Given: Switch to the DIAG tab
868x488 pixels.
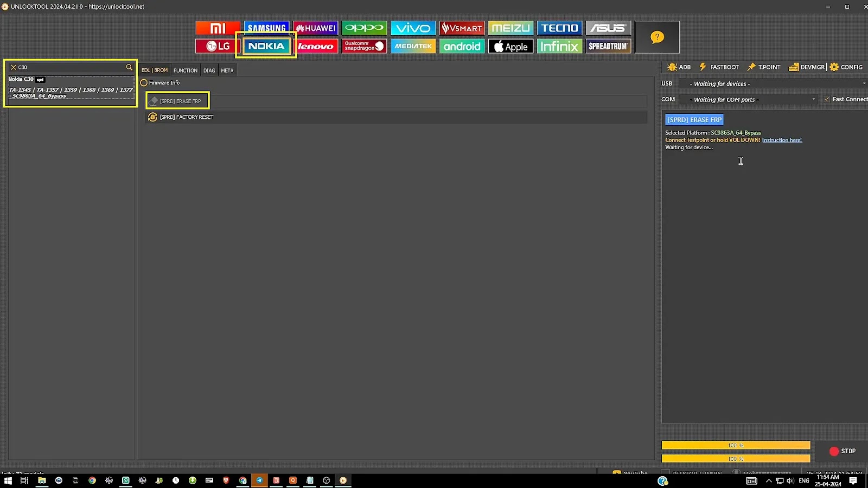Looking at the screenshot, I should [209, 70].
